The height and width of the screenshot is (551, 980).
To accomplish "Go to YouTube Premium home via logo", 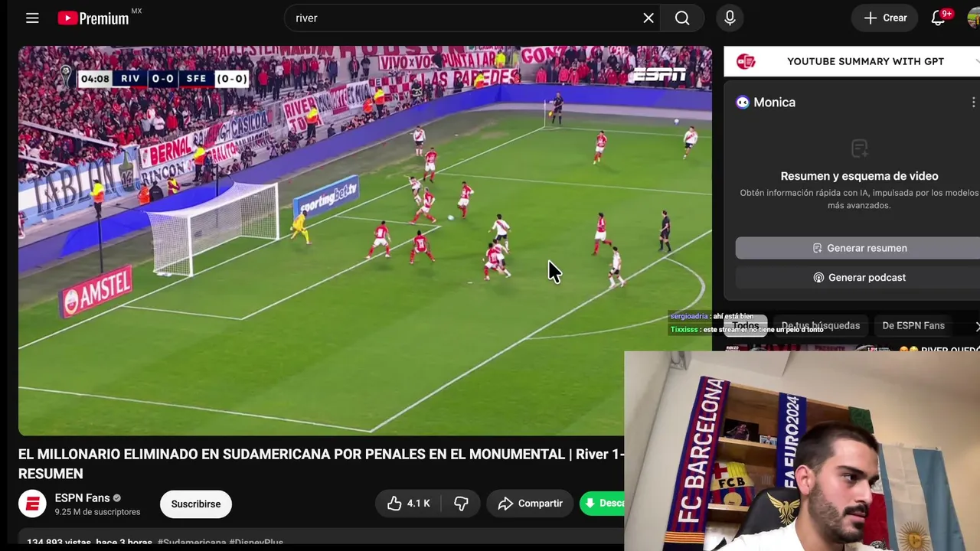I will (93, 18).
